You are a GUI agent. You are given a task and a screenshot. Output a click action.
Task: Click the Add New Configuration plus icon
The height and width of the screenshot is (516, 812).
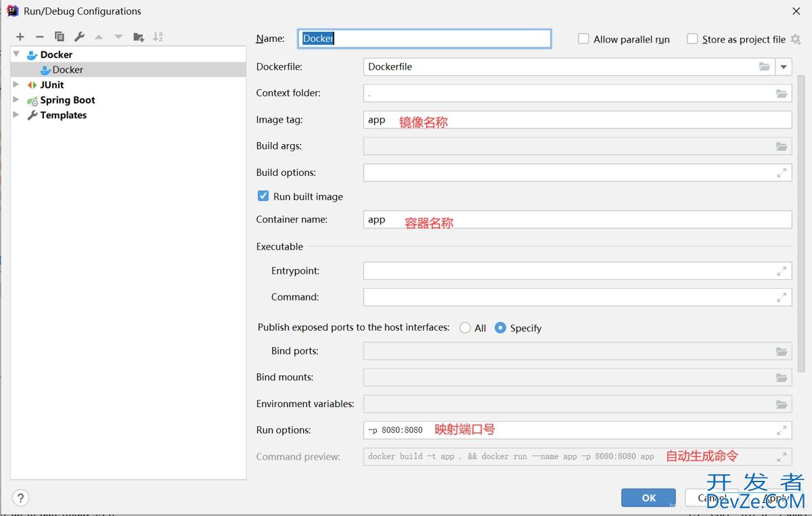click(20, 37)
